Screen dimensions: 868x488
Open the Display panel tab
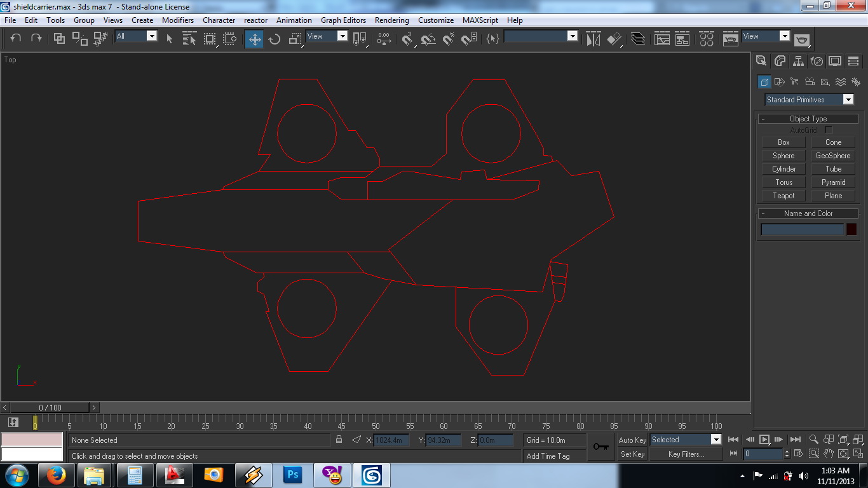click(x=835, y=61)
